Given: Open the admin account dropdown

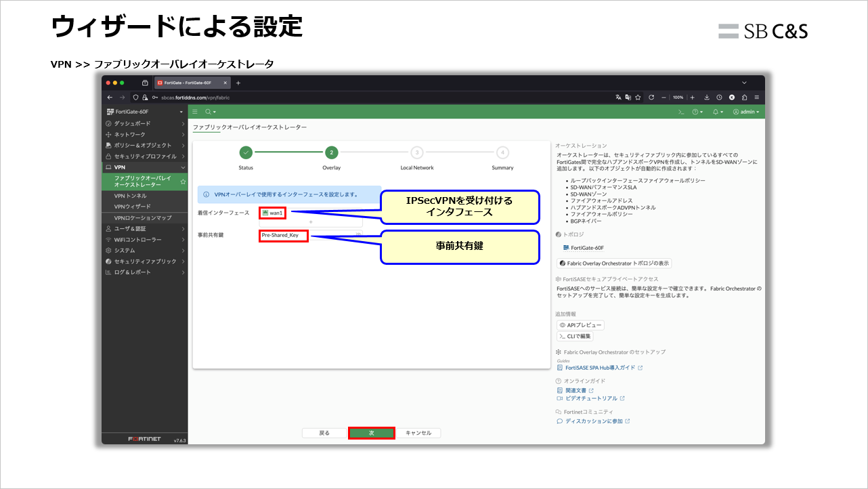Looking at the screenshot, I should (x=745, y=112).
